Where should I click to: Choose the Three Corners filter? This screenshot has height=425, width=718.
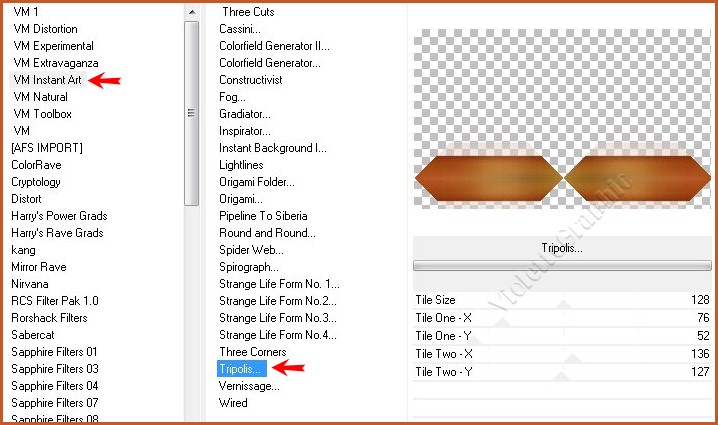point(252,352)
